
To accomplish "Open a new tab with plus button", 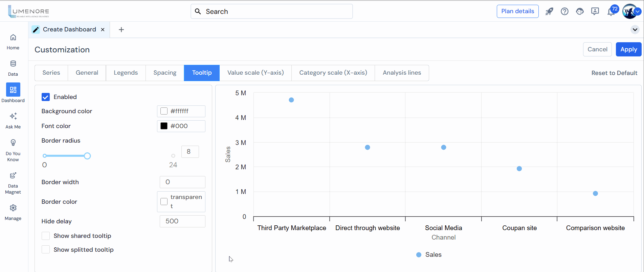I will coord(121,30).
